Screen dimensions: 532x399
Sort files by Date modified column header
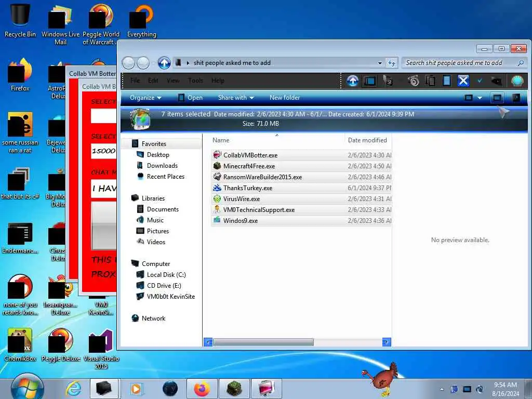coord(367,140)
